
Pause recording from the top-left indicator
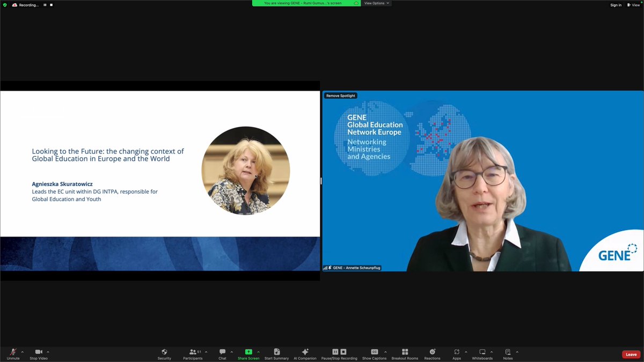pos(45,5)
